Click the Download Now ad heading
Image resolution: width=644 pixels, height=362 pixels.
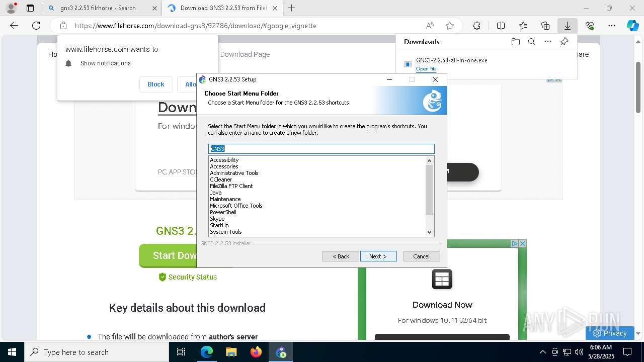pos(442,305)
